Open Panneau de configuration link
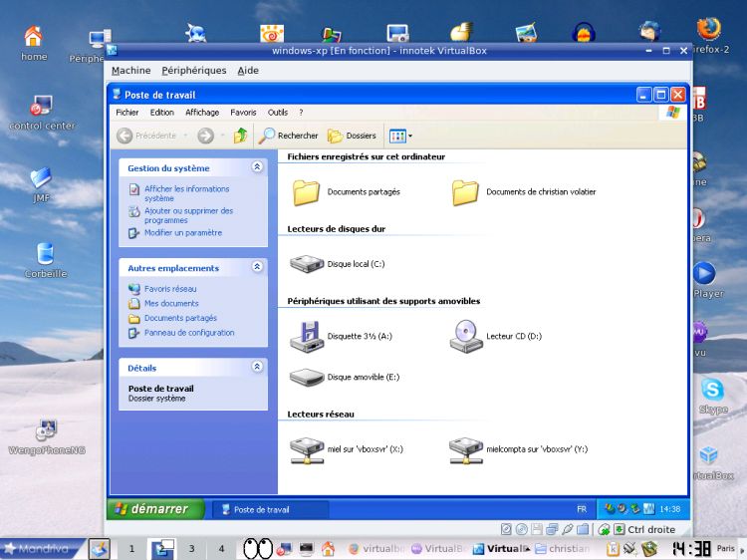The width and height of the screenshot is (747, 560). pos(189,333)
